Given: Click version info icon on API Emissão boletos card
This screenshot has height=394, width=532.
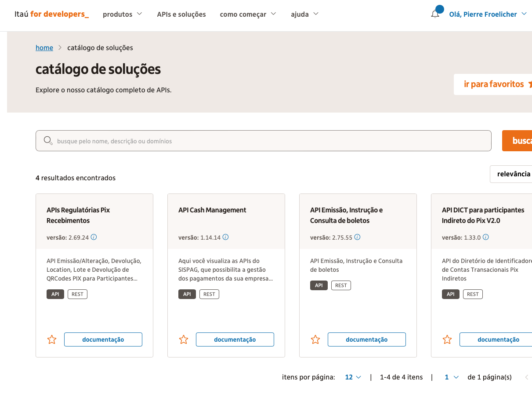Looking at the screenshot, I should point(357,237).
